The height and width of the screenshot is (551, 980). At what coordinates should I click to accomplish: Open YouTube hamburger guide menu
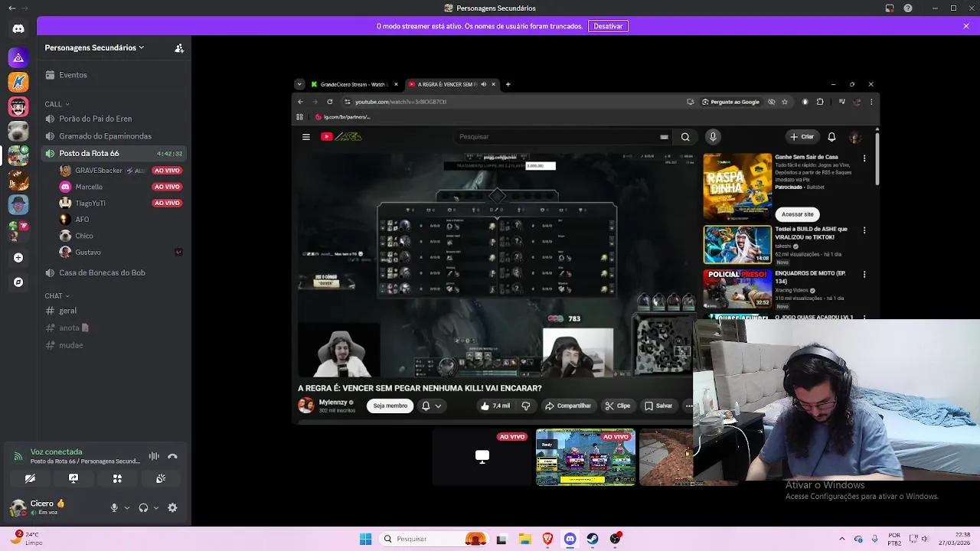pos(305,137)
